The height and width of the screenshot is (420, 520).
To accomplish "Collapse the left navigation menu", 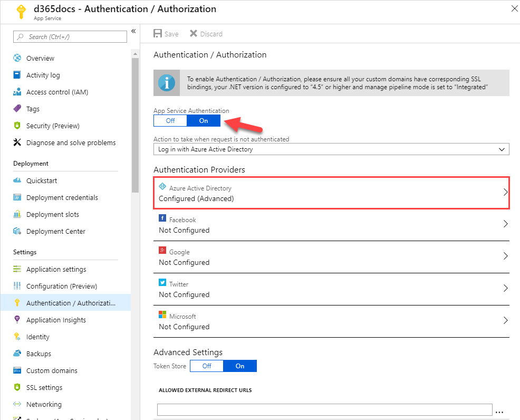I will pyautogui.click(x=133, y=32).
